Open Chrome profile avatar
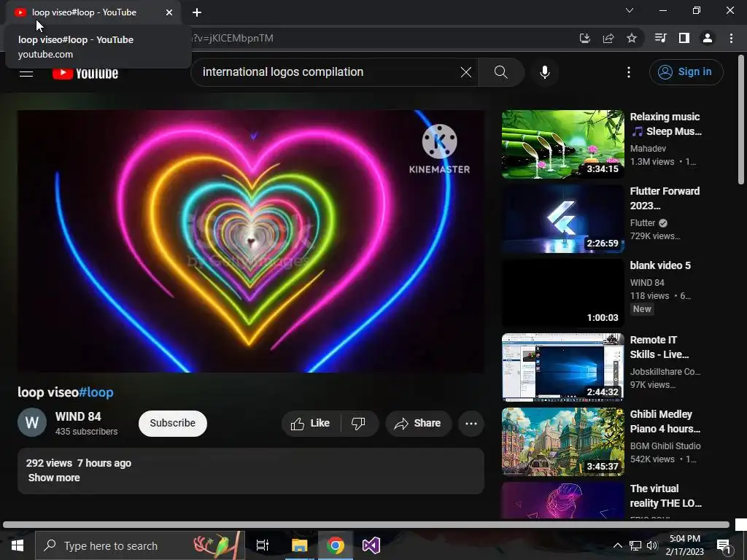Viewport: 747px width, 560px height. (x=708, y=38)
